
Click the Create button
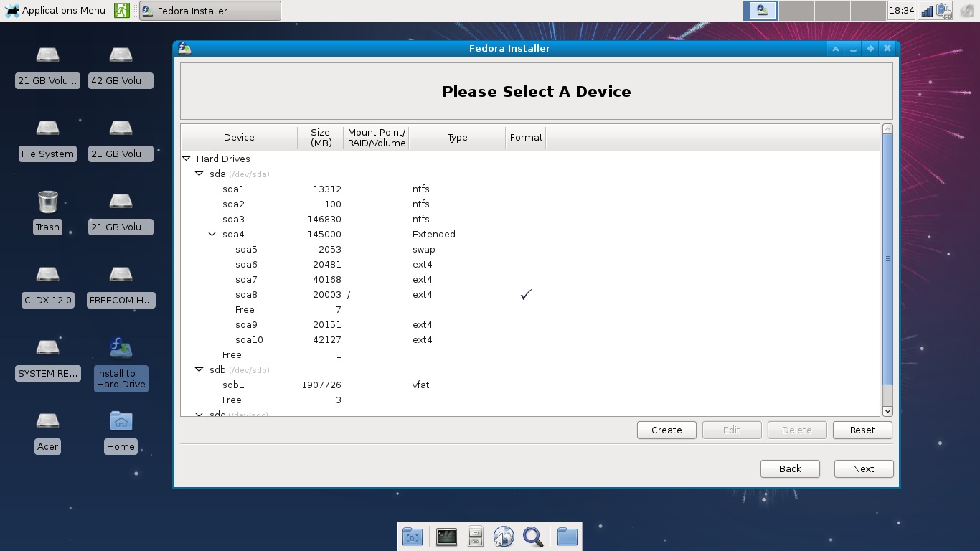[x=666, y=430]
